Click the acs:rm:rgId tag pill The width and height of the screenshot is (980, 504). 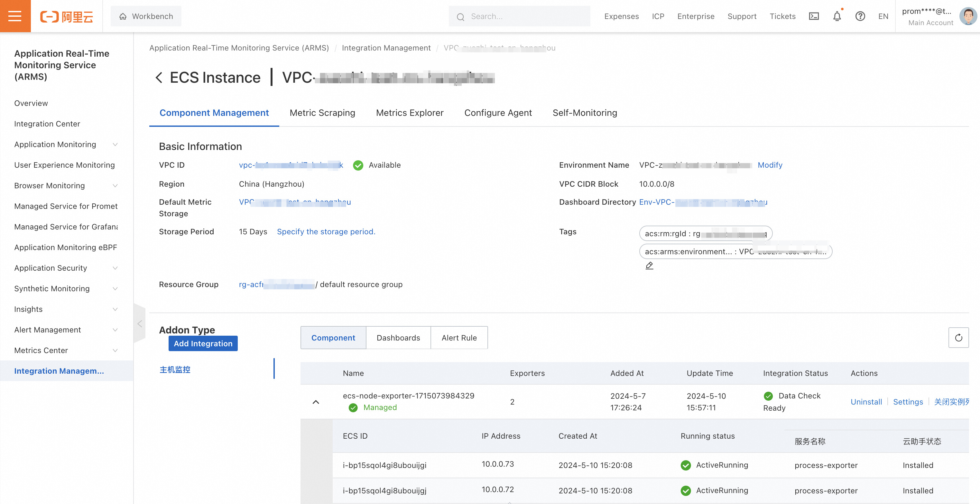click(x=706, y=233)
